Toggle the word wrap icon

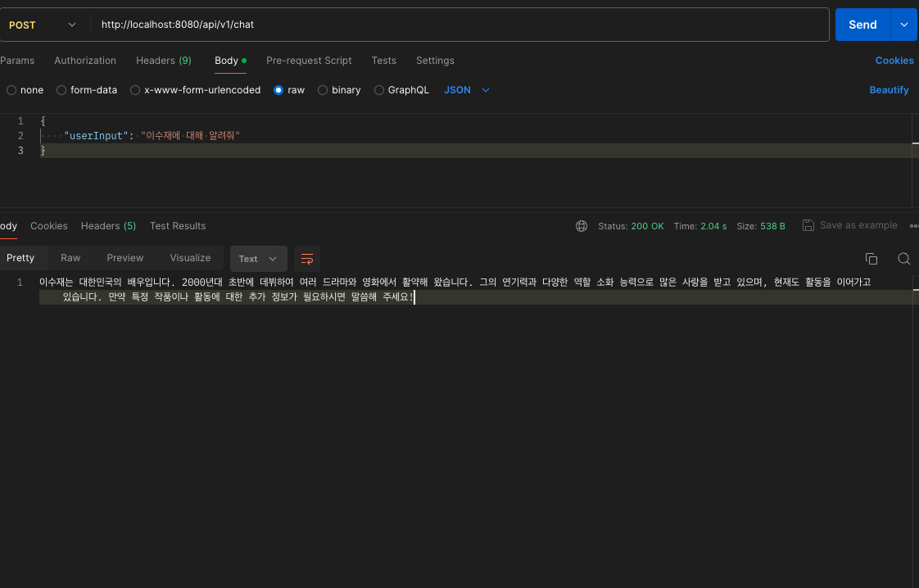coord(306,259)
